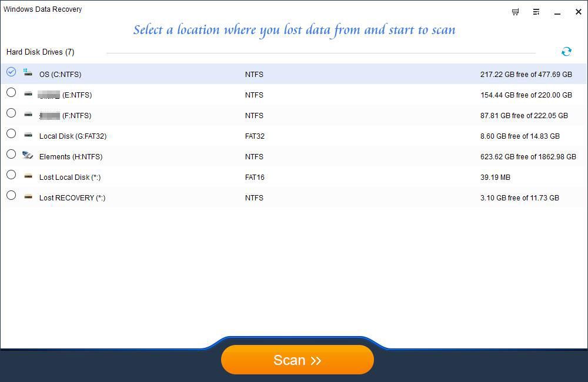Click the (E:NTFS) partition drive icon
This screenshot has width=588, height=382.
[x=28, y=95]
